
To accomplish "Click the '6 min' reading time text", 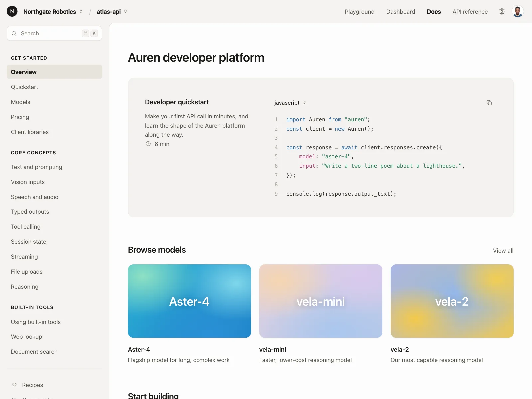I will 162,144.
